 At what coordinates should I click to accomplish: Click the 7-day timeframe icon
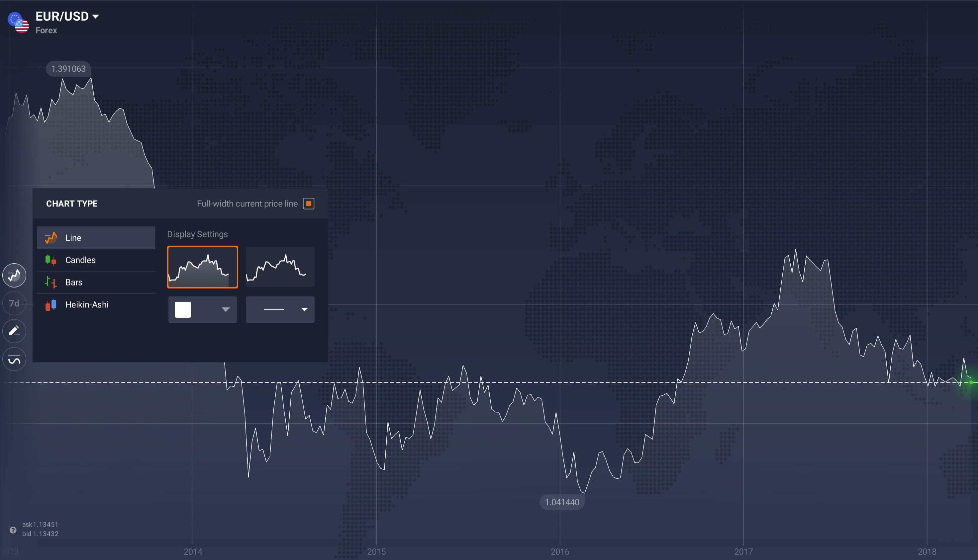15,303
